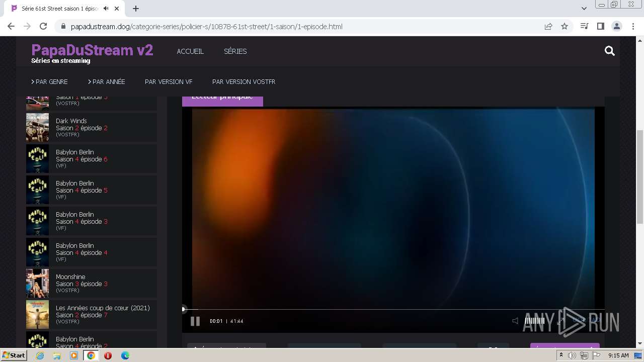Screen dimensions: 644x362
Task: Open Microsoft Edge from taskbar
Action: (125, 355)
